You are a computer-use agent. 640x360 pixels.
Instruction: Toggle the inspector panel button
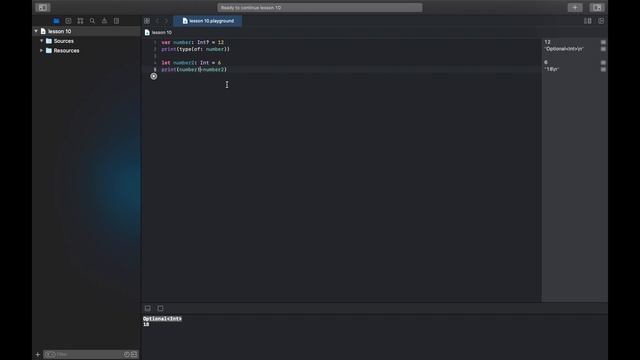pos(597,7)
